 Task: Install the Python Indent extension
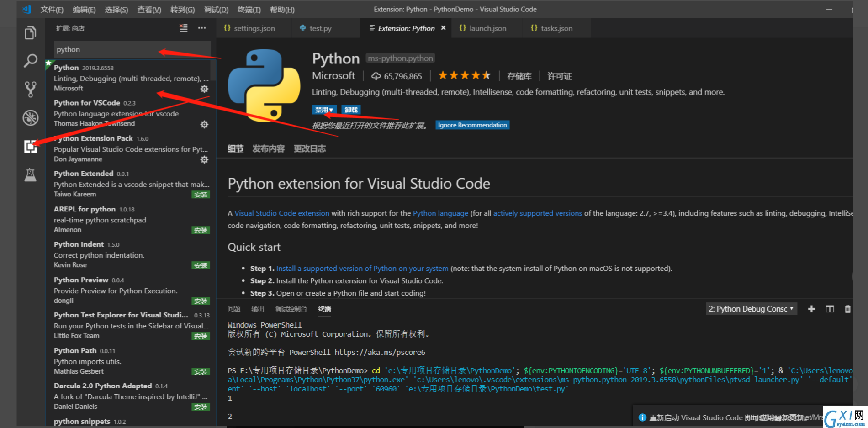click(x=201, y=265)
